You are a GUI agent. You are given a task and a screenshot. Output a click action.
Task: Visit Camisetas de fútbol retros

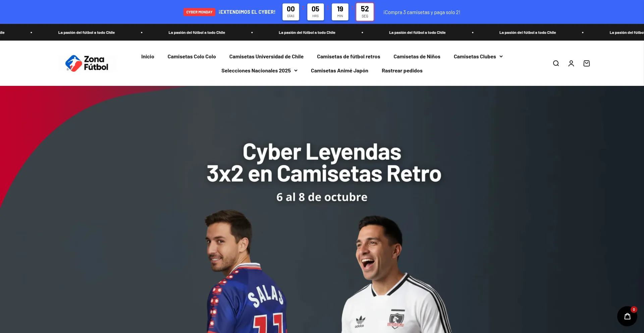348,57
